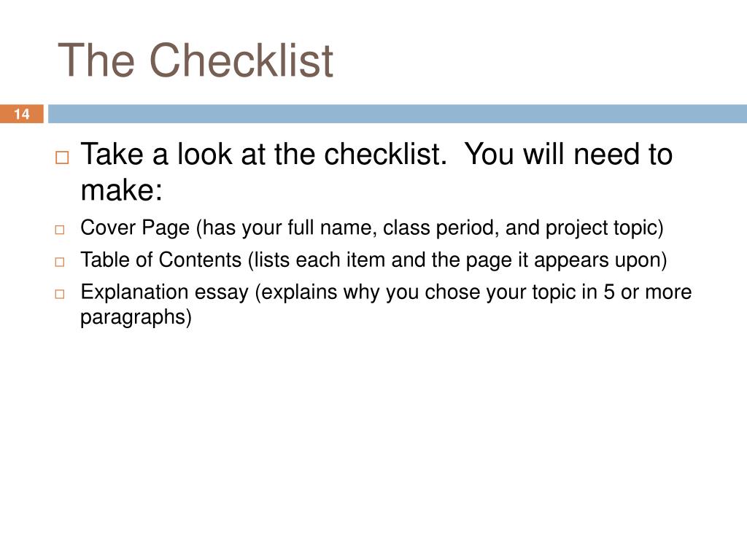Click the orange slide number 14 badge
The image size is (747, 560).
coord(21,114)
